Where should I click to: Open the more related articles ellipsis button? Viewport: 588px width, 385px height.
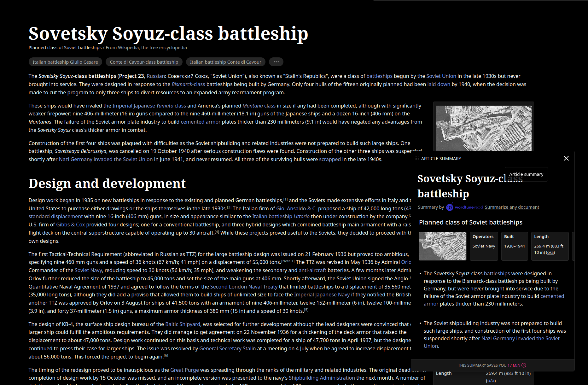pyautogui.click(x=276, y=62)
